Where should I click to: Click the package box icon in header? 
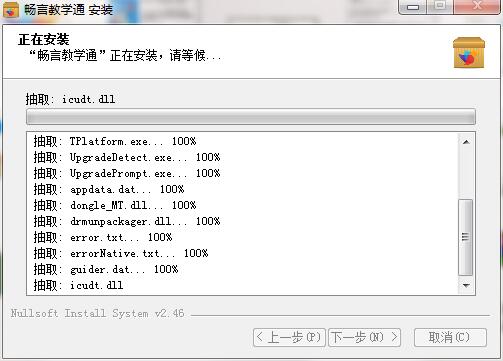click(x=469, y=53)
